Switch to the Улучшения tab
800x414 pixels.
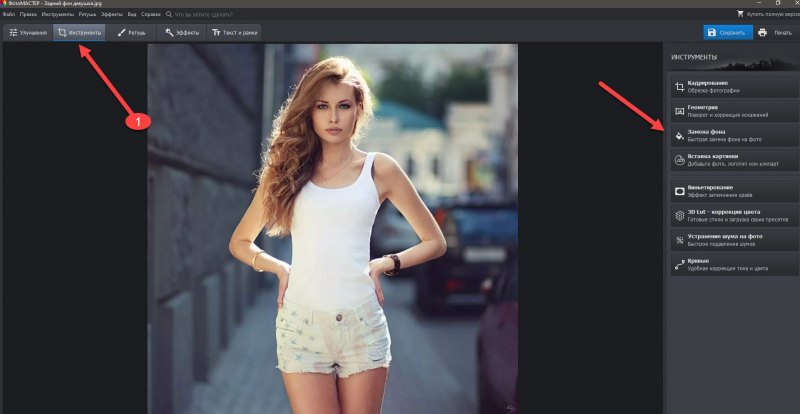pyautogui.click(x=28, y=33)
